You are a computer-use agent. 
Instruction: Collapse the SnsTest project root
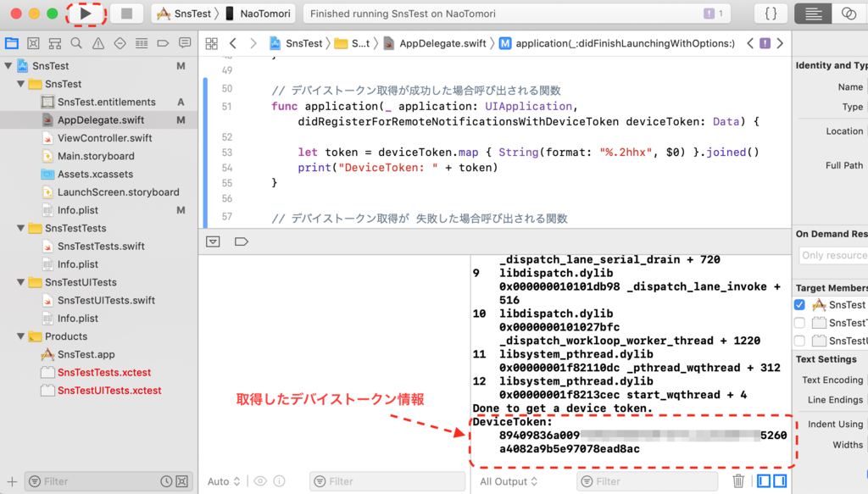pyautogui.click(x=8, y=66)
